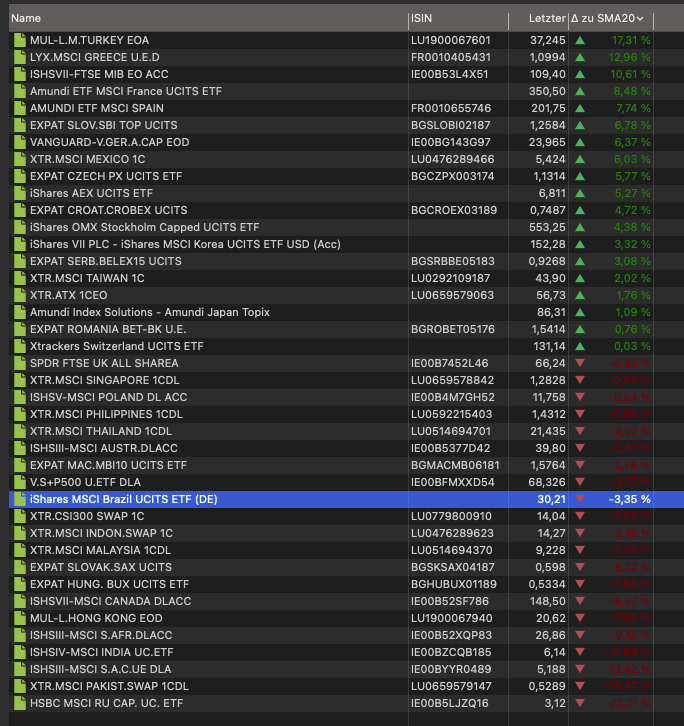Click document icon of iShares AEX UCITS ETF
Viewport: 684px width, 726px height.
pyautogui.click(x=20, y=193)
